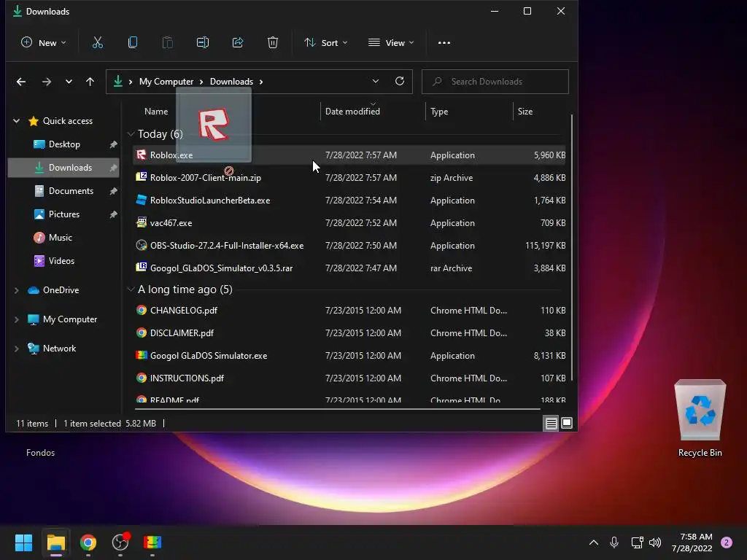The image size is (747, 560).
Task: Select Videos in navigation pane
Action: 64,261
